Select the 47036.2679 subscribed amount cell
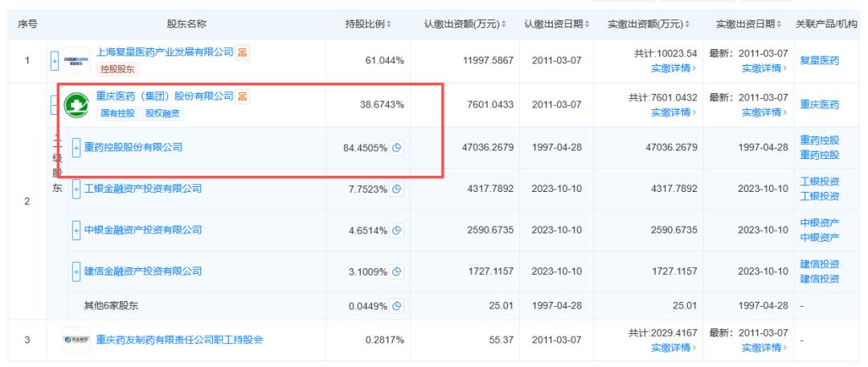Viewport: 868px width, 367px height. pos(489,148)
